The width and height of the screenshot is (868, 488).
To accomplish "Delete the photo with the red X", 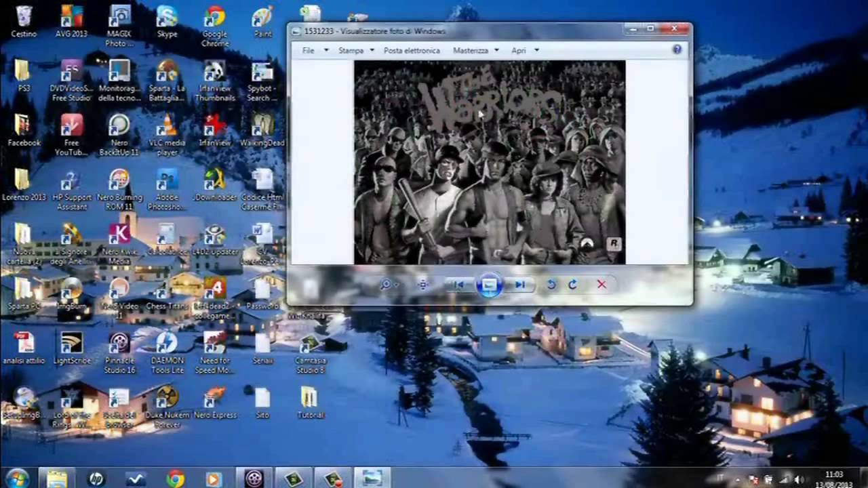I will (x=601, y=285).
